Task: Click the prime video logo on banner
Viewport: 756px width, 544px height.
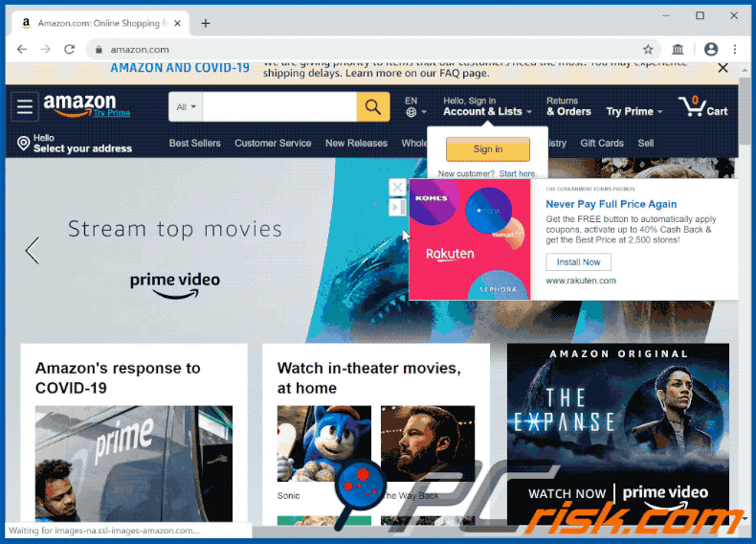Action: [175, 285]
